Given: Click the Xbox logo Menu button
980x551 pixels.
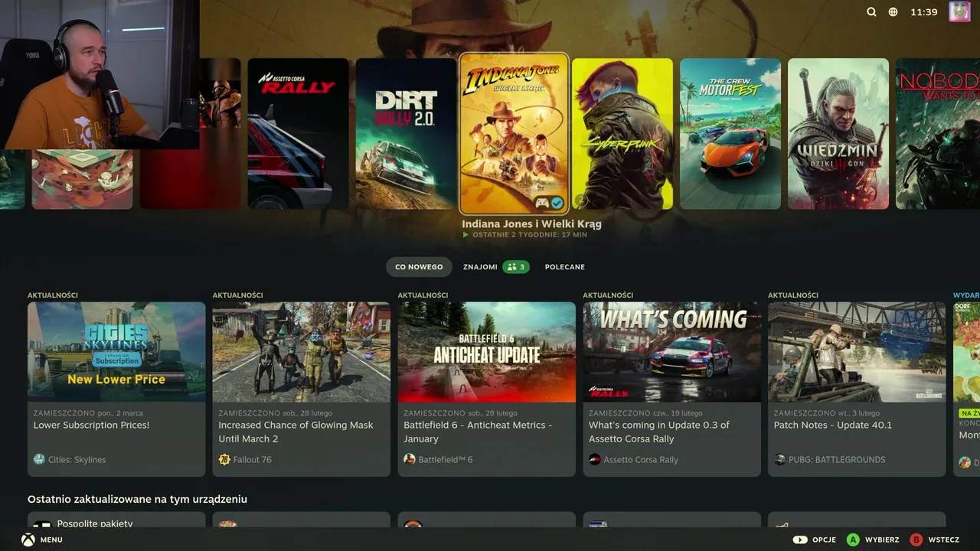Looking at the screenshot, I should coord(28,540).
